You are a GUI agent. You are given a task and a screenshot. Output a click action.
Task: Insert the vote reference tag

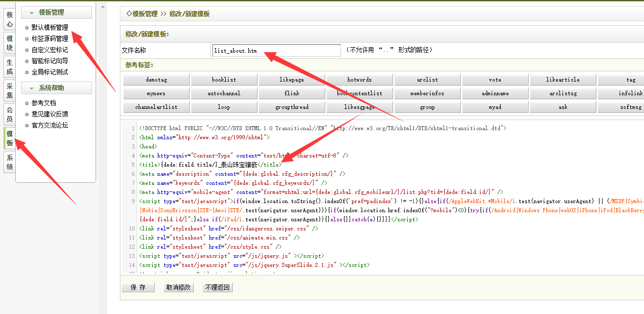[495, 80]
